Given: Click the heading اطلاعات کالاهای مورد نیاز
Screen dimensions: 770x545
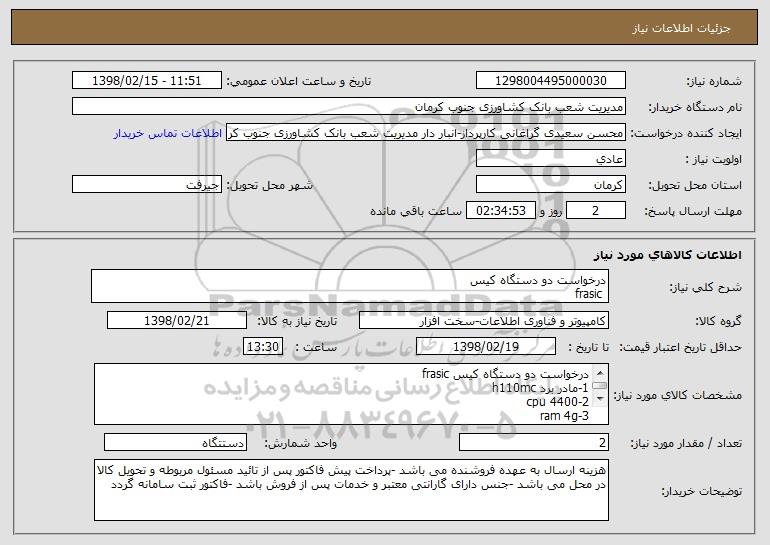Looking at the screenshot, I should [x=667, y=255].
